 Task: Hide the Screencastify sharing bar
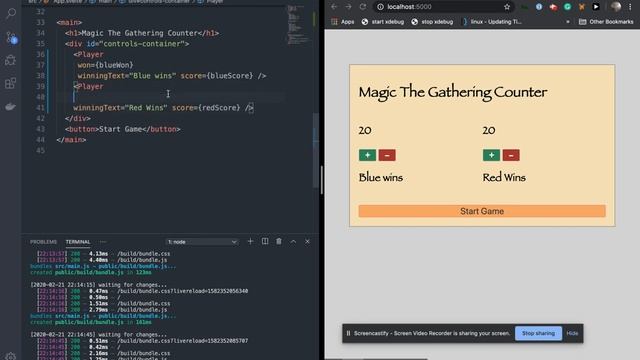point(572,333)
